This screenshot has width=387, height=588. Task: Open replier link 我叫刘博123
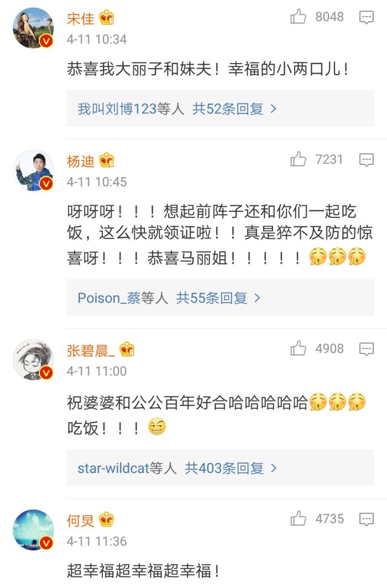click(117, 109)
